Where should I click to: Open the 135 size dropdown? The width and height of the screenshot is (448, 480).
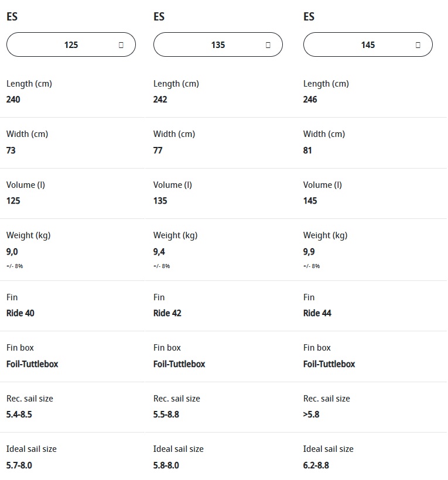(218, 44)
